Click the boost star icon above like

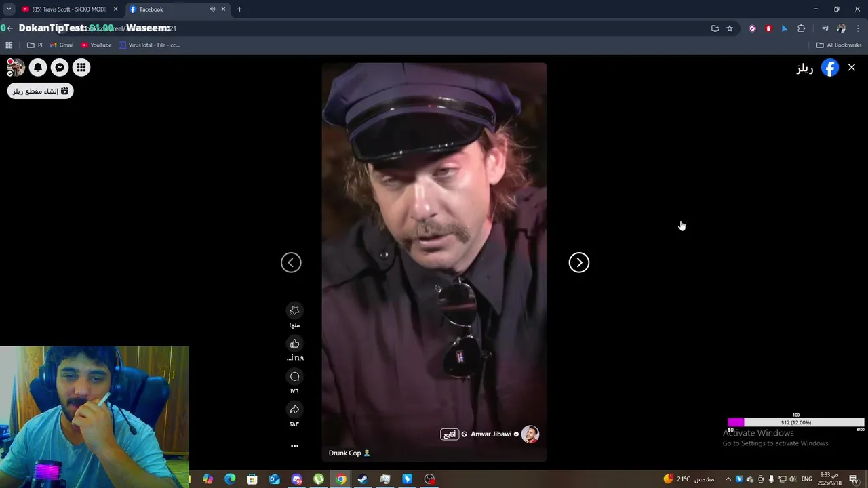point(294,310)
